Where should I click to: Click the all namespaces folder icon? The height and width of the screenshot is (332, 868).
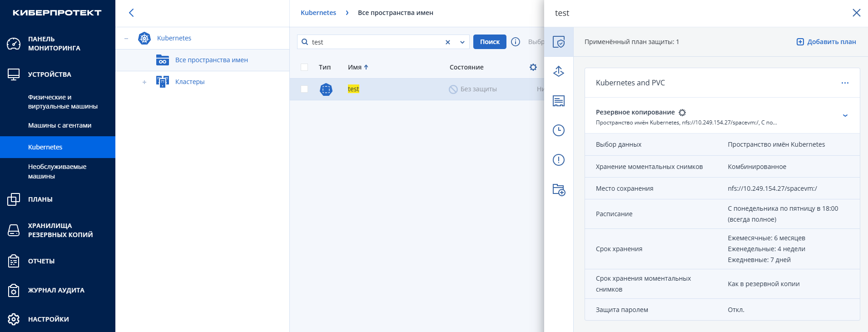tap(163, 60)
